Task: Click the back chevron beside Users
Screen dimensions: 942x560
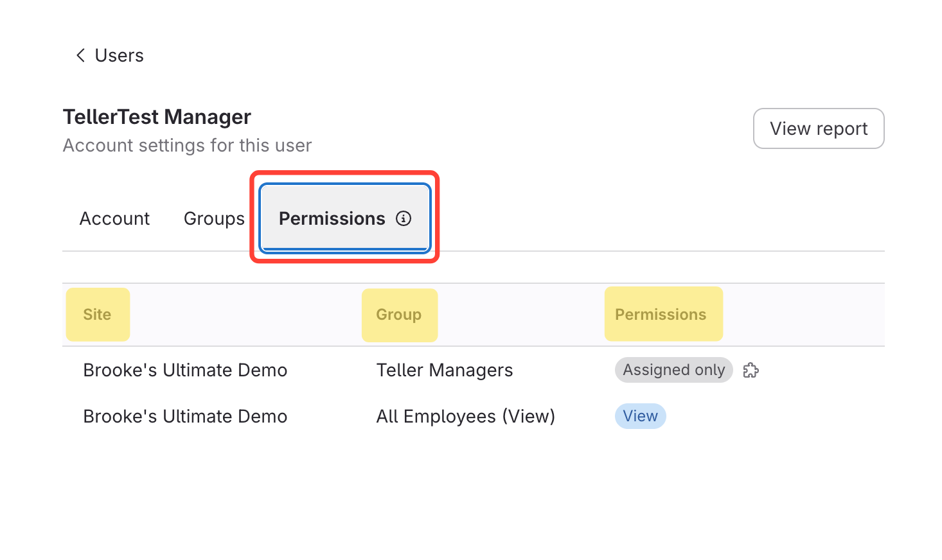Action: click(x=80, y=55)
